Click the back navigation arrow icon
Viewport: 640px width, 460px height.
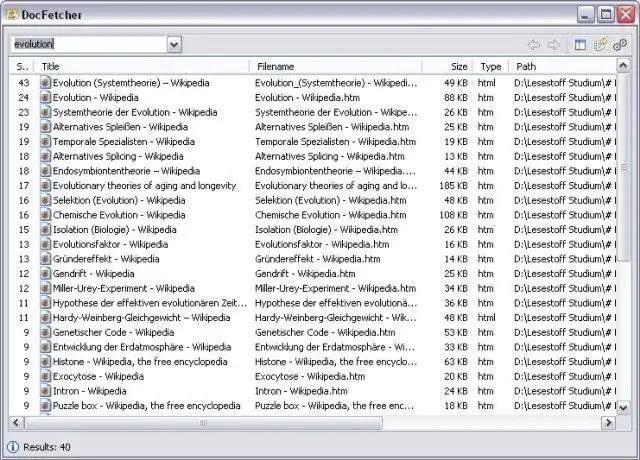point(534,44)
